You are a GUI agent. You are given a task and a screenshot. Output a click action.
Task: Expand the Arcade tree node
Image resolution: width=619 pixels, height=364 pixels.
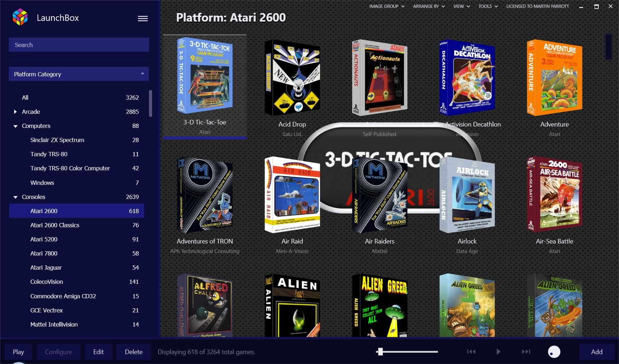click(x=15, y=112)
